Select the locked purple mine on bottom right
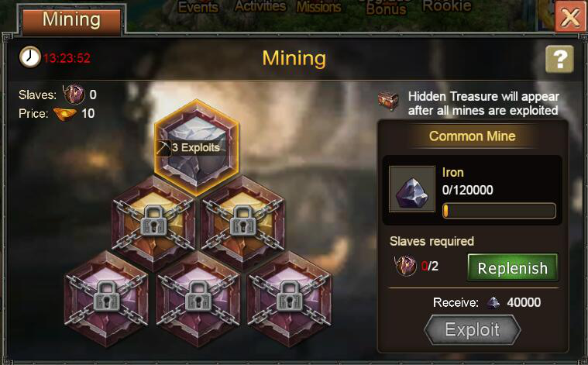Image resolution: width=588 pixels, height=365 pixels. pos(289,298)
